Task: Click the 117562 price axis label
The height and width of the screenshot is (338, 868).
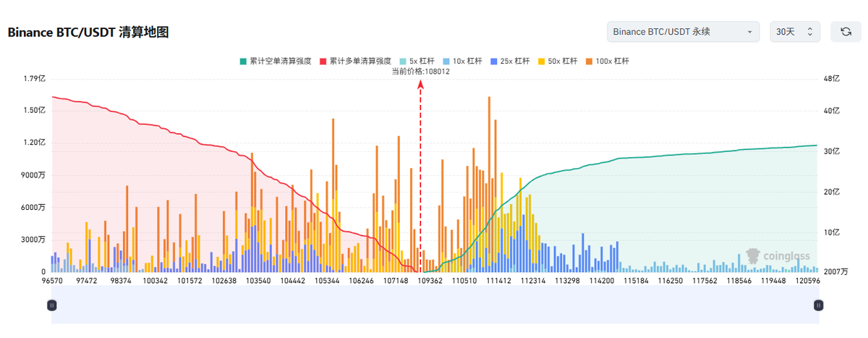Action: [x=705, y=281]
